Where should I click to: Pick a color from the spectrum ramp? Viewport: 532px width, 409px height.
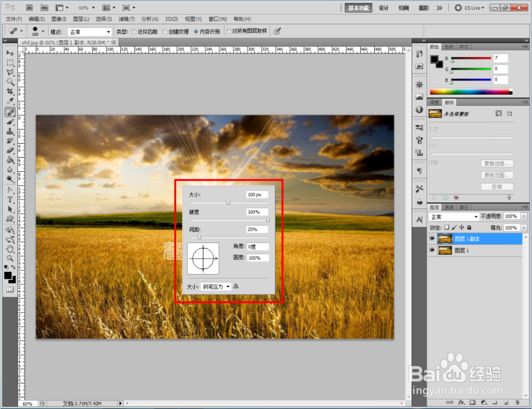tap(471, 91)
